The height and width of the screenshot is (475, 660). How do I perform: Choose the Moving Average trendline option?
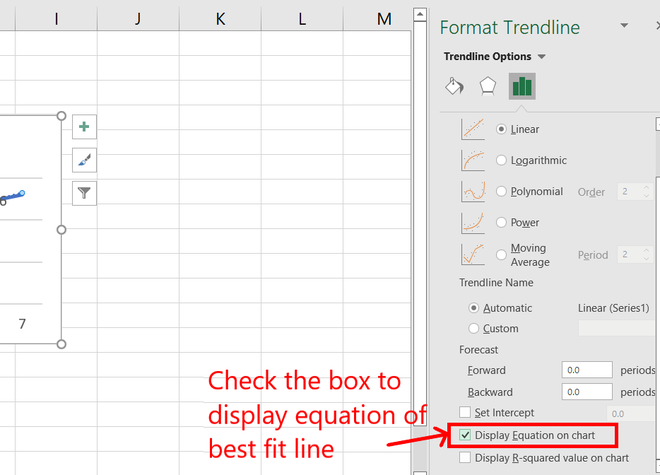[x=501, y=254]
